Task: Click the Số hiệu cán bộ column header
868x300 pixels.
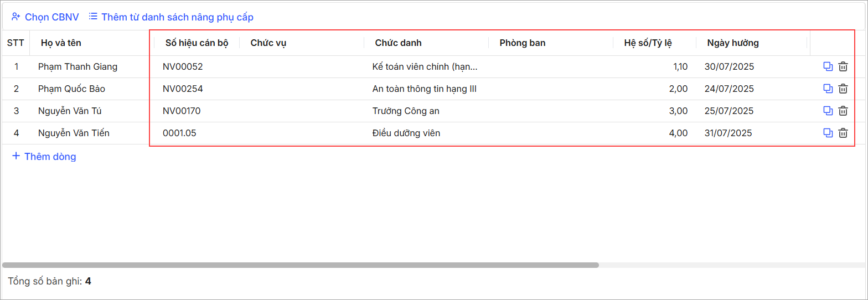Action: 197,43
